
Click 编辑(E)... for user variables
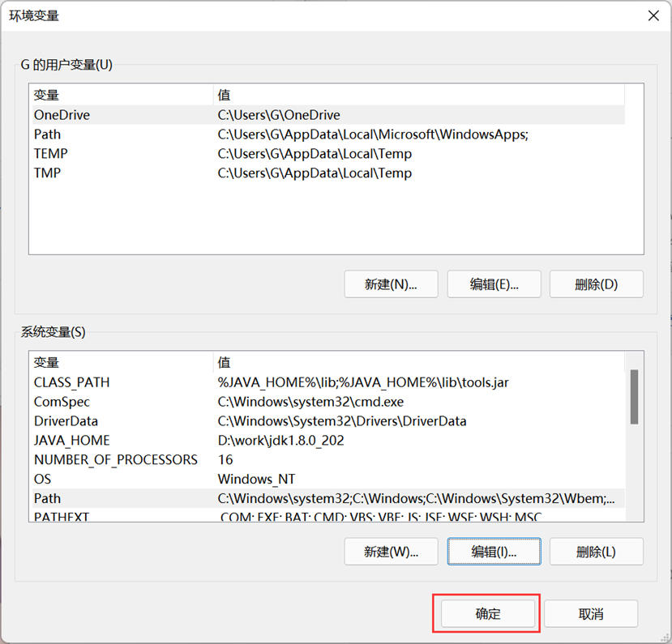(494, 284)
